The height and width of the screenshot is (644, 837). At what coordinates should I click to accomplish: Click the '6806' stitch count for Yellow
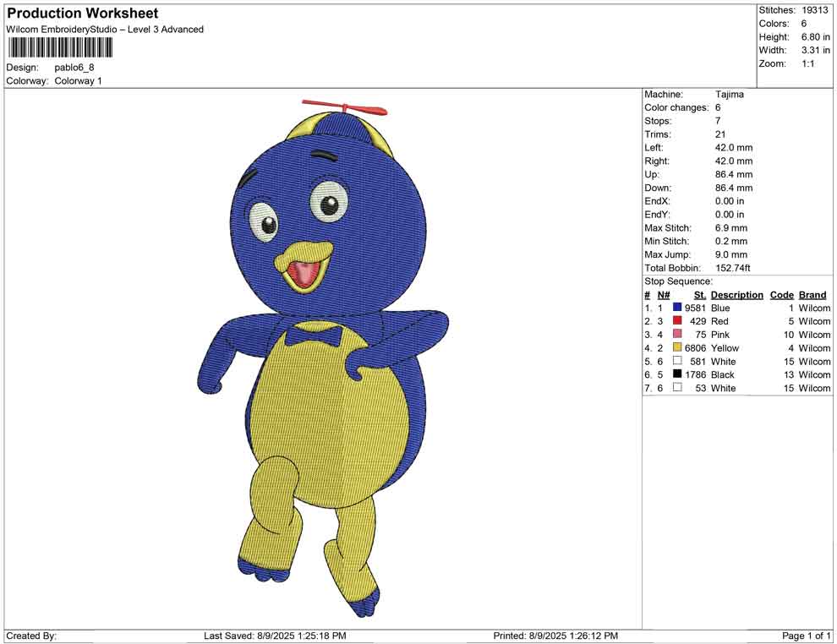(695, 348)
